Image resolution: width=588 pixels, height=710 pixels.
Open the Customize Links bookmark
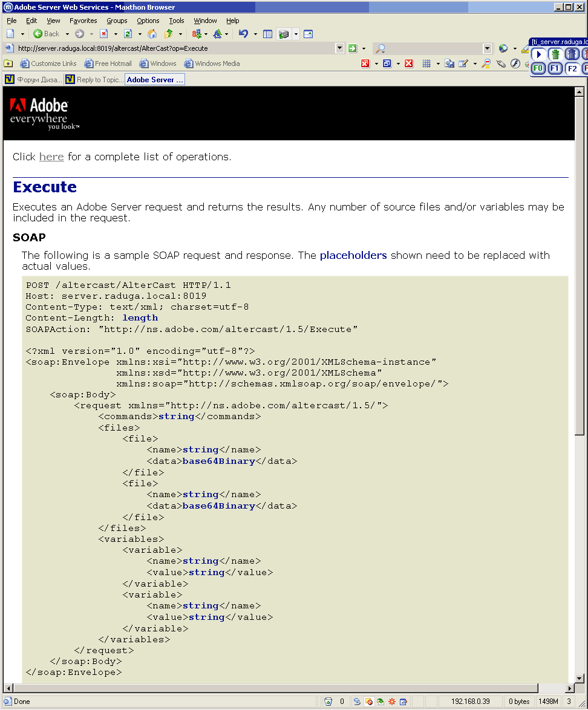tap(48, 64)
